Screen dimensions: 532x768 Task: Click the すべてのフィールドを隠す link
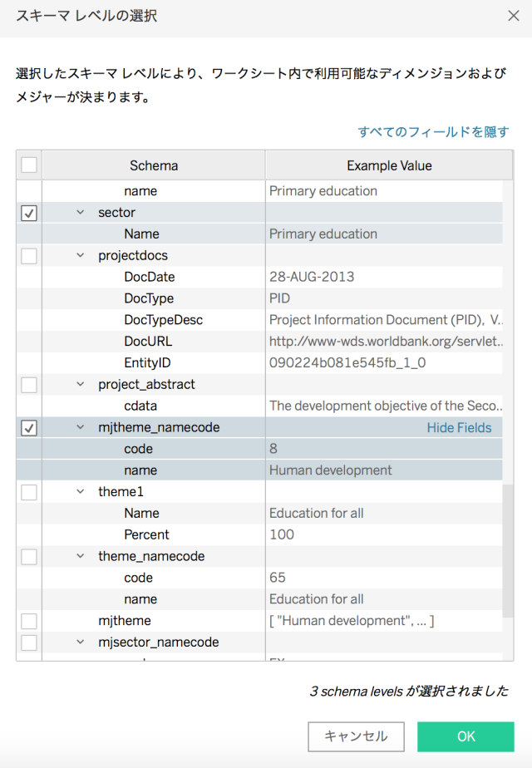coord(433,132)
